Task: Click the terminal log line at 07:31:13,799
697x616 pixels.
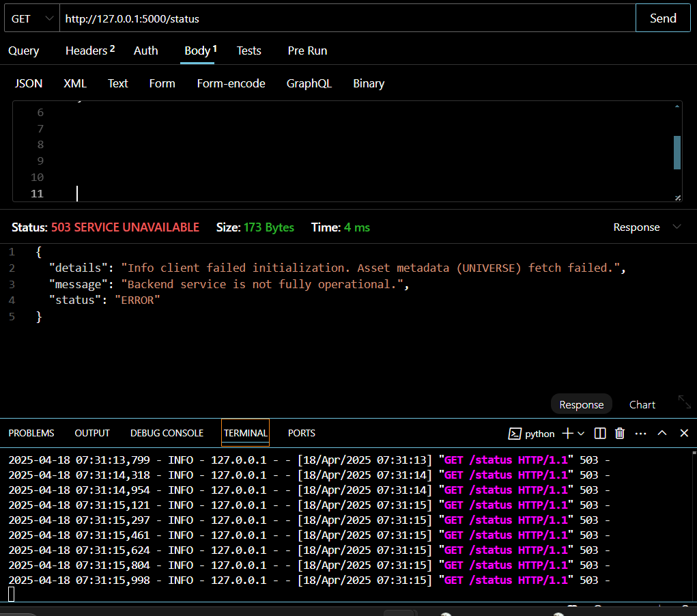Action: pos(309,460)
